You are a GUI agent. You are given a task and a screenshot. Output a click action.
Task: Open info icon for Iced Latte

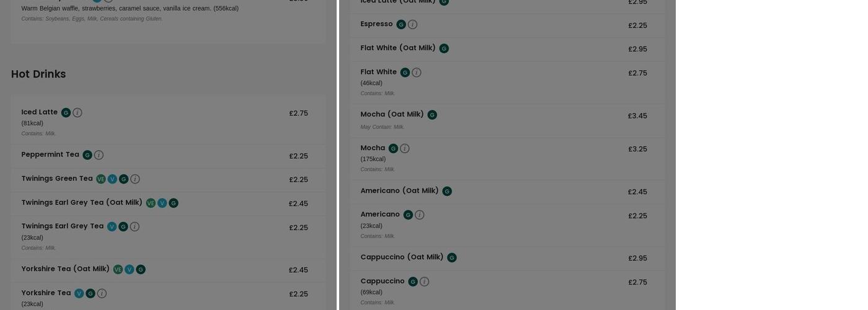pos(77,113)
